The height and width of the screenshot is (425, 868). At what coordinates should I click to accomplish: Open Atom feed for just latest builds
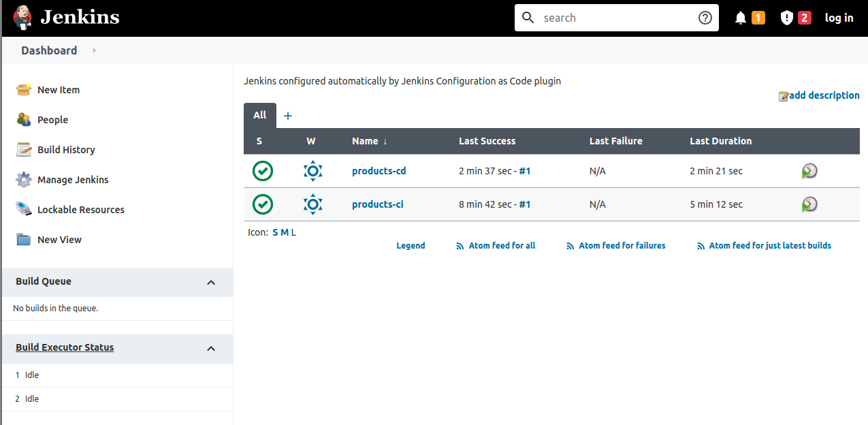(770, 246)
